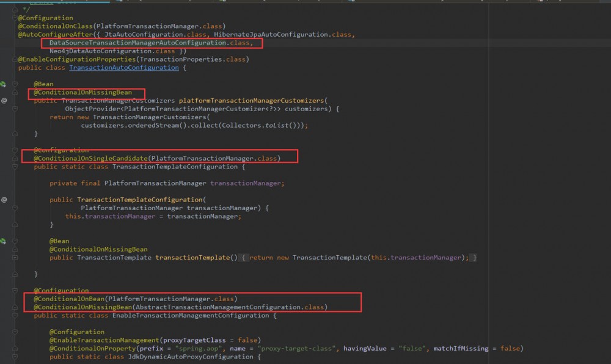Click the "proxy-target-class" name string
This screenshot has width=611, height=364.
[296, 349]
